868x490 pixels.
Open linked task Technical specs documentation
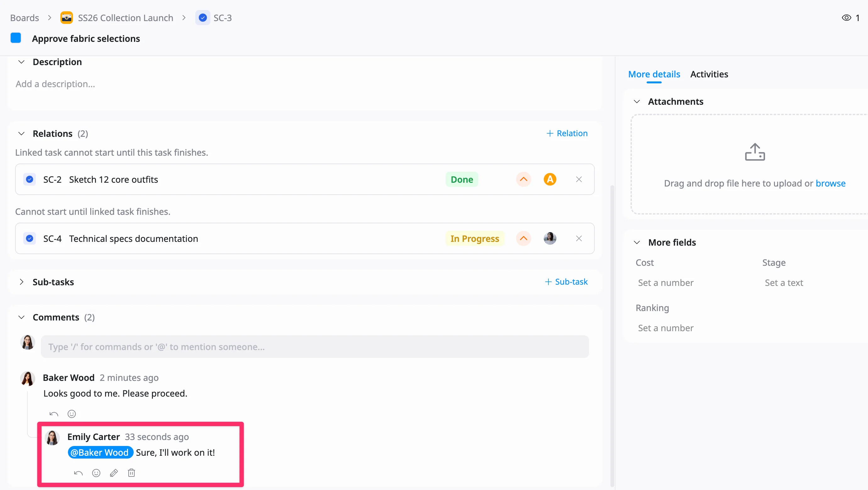[x=133, y=239]
